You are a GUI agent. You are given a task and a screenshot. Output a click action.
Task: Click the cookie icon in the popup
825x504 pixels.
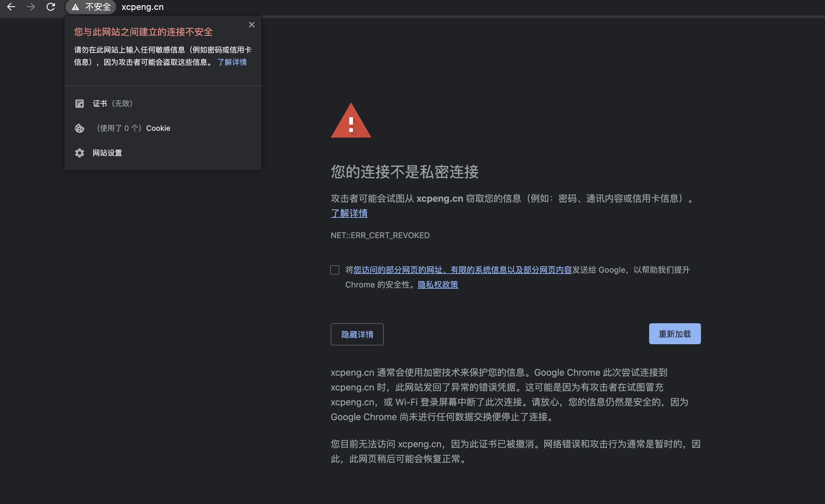(79, 128)
